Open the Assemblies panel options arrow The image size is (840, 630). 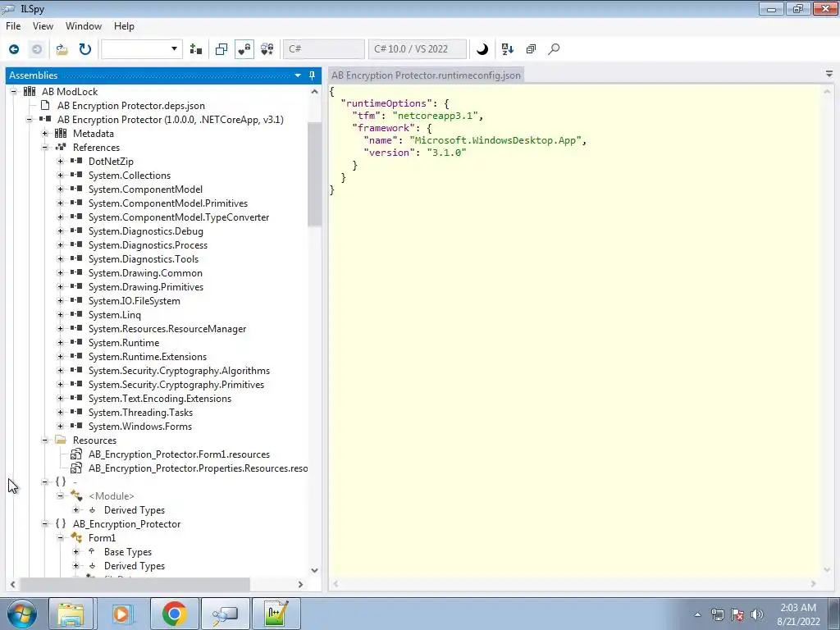298,75
